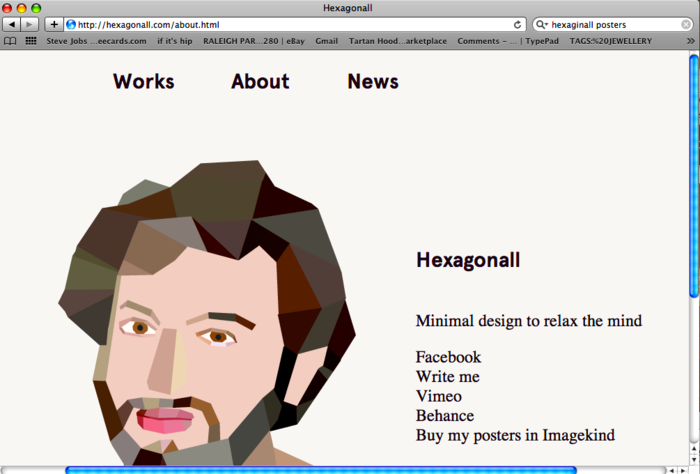The height and width of the screenshot is (474, 700).
Task: Open the Facebook link
Action: tap(448, 357)
